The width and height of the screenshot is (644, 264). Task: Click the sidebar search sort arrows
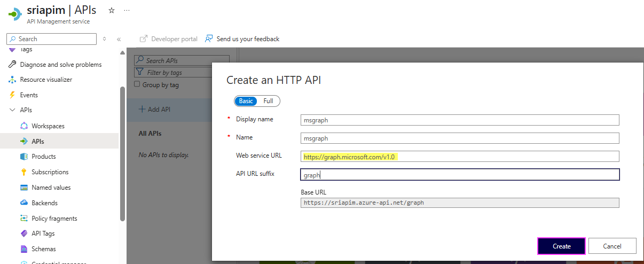(x=104, y=39)
